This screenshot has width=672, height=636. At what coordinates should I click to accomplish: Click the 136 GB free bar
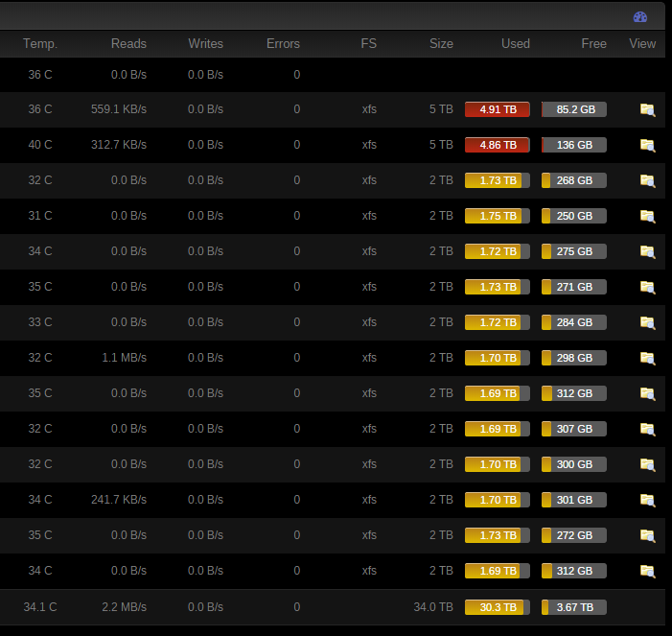[x=574, y=145]
